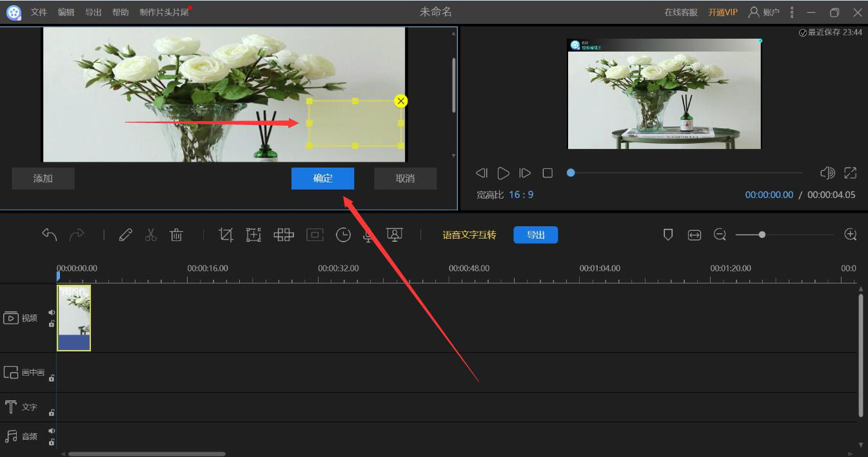Open the 制作片头片尾 menu item
The image size is (868, 457).
click(164, 12)
